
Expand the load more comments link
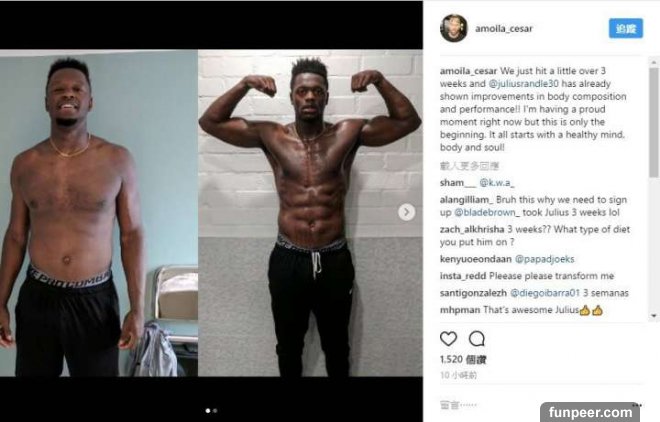[469, 166]
